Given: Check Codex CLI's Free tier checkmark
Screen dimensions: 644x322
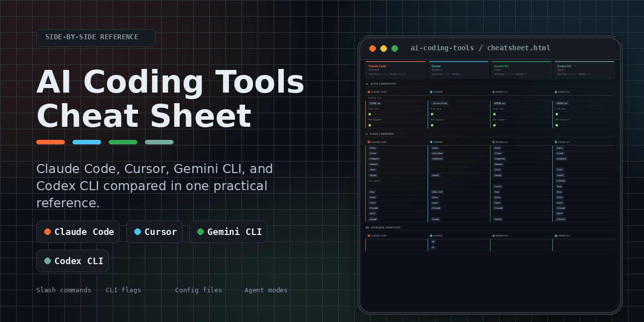Looking at the screenshot, I should pos(557,114).
